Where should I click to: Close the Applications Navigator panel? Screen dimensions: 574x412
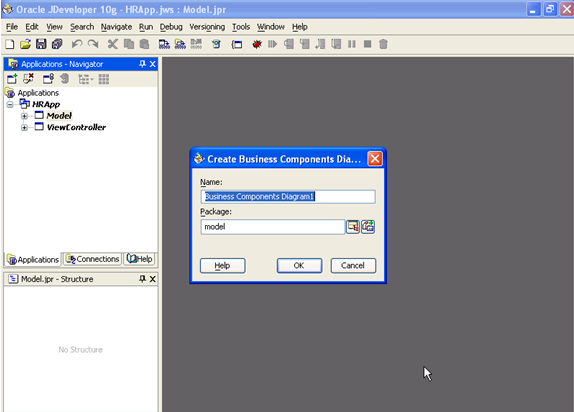[153, 64]
